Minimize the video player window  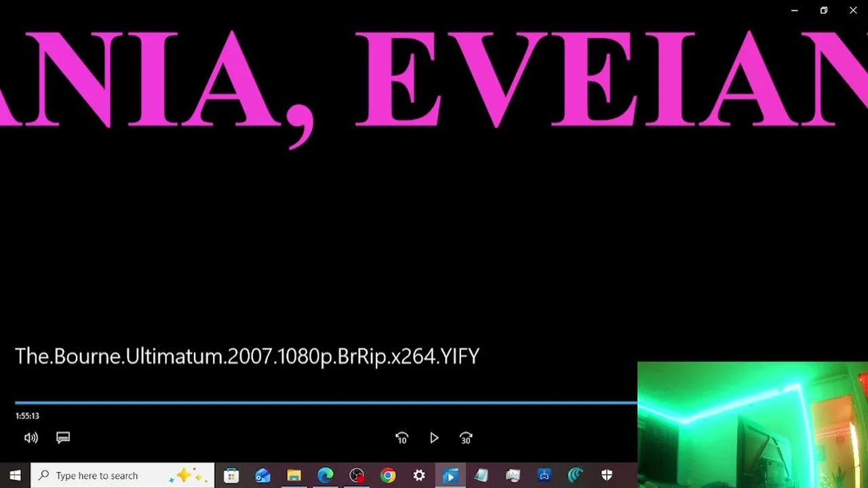click(x=795, y=10)
